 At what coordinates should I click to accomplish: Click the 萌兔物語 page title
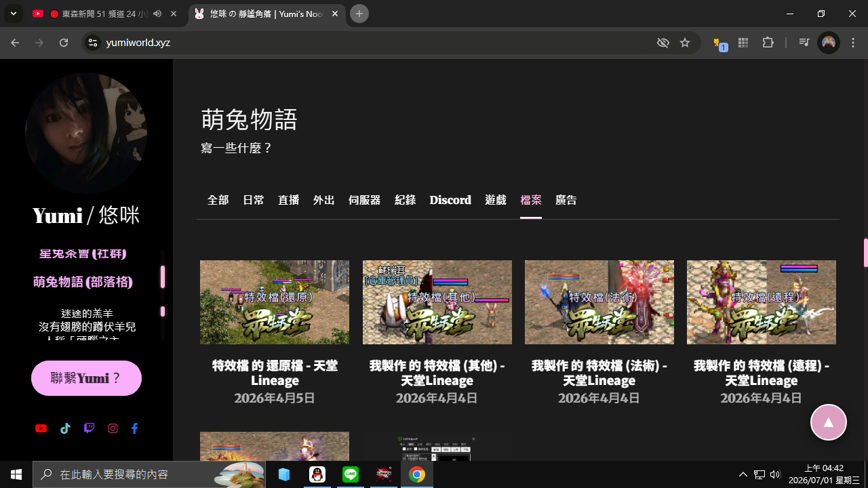click(250, 119)
